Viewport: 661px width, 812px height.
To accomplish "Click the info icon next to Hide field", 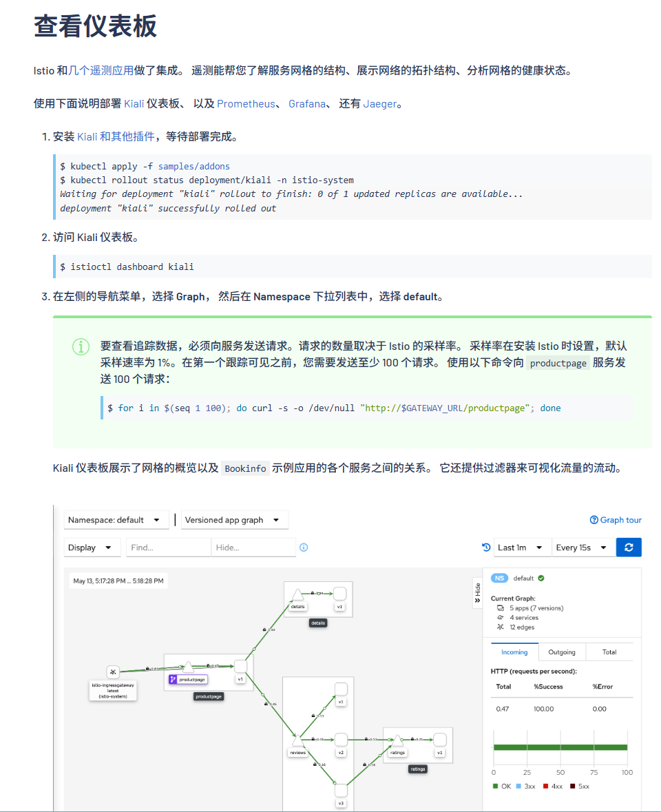I will [x=304, y=548].
